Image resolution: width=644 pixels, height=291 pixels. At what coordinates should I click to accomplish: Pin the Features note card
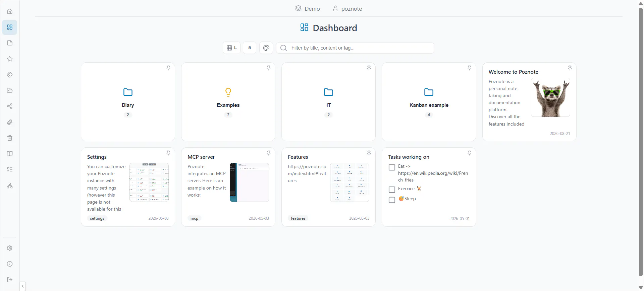(369, 153)
